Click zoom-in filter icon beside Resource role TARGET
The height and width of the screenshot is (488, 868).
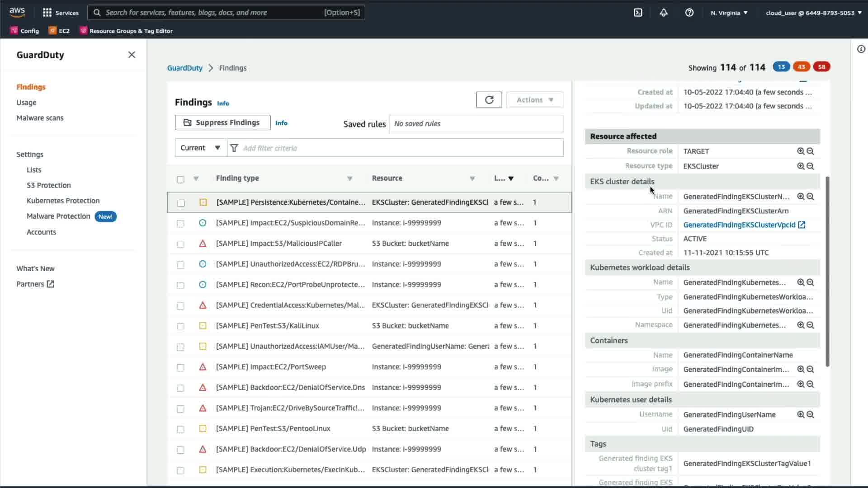click(x=801, y=151)
